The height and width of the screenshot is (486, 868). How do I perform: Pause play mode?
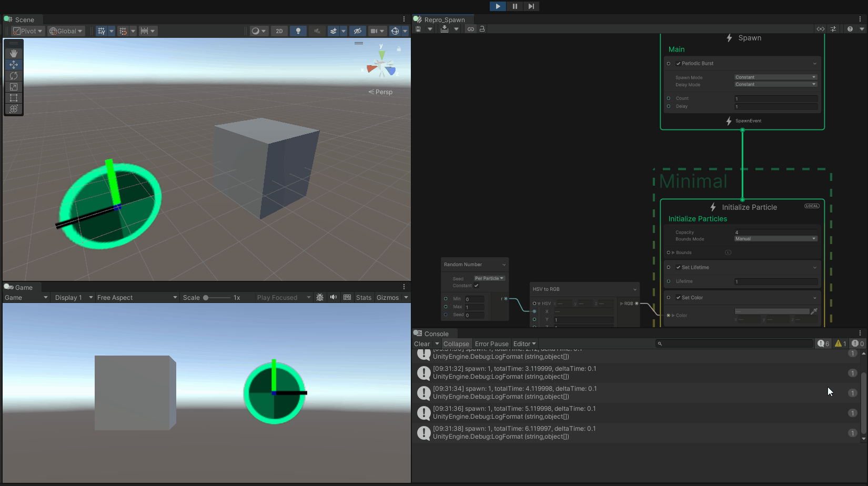(514, 6)
